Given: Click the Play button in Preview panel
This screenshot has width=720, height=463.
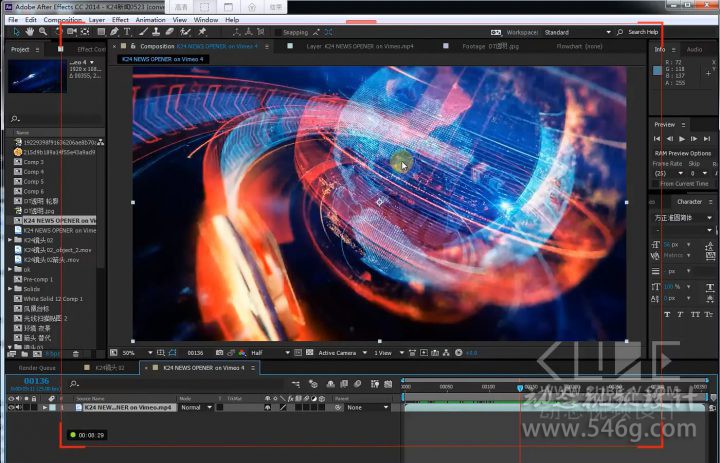Looking at the screenshot, I should pos(682,138).
